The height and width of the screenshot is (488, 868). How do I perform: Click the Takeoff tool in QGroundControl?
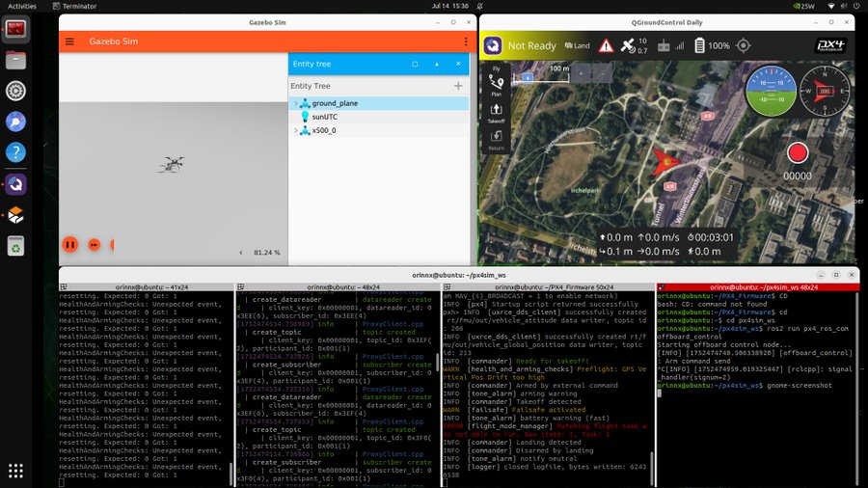[x=496, y=113]
